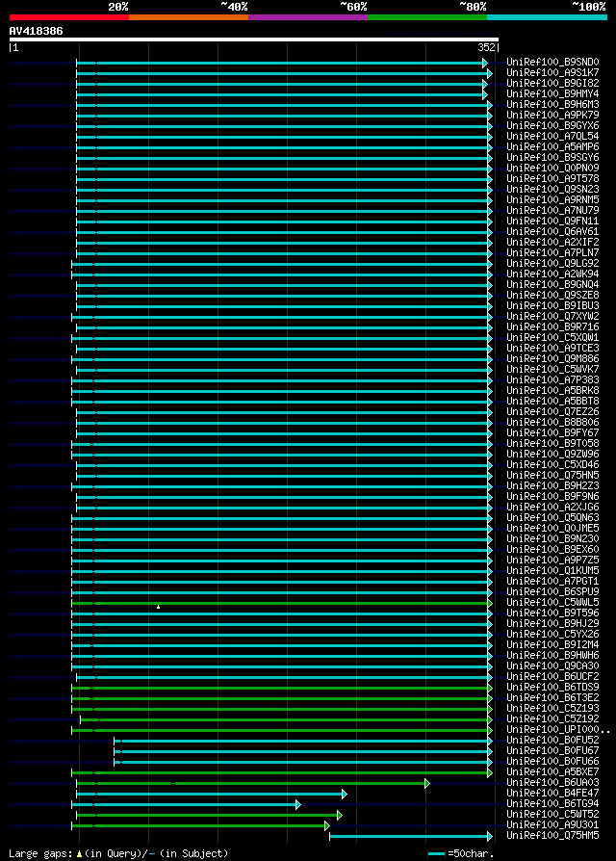Select the UniRef100_Q6AV61 label
This screenshot has height=861, width=616.
(552, 232)
